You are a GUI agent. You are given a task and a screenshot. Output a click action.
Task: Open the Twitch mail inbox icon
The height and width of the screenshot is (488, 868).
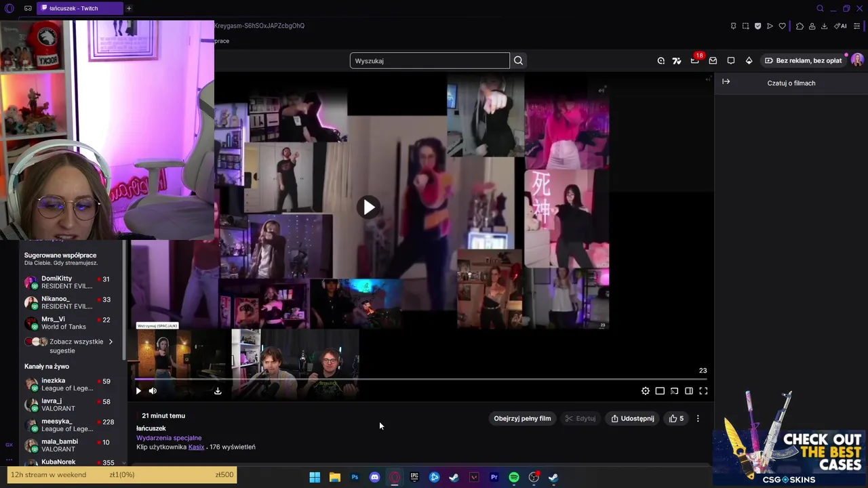pyautogui.click(x=713, y=60)
